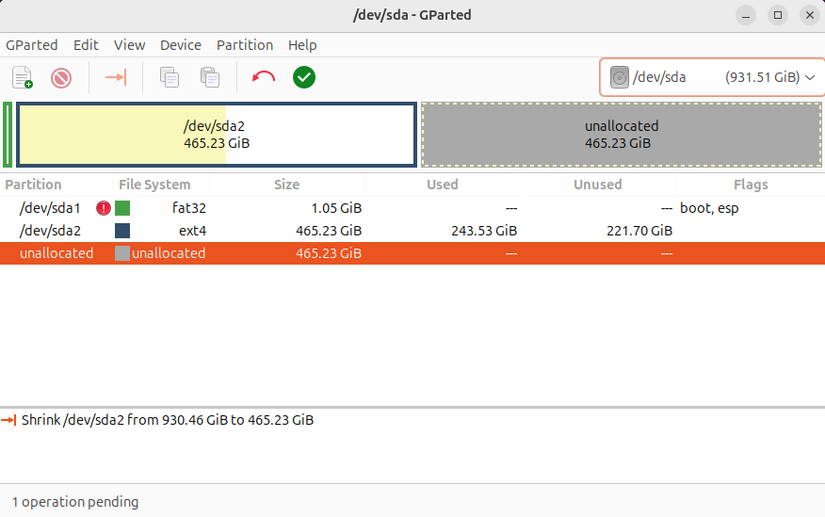The width and height of the screenshot is (825, 517).
Task: Click the Copy partition toolbar icon
Action: tap(169, 77)
